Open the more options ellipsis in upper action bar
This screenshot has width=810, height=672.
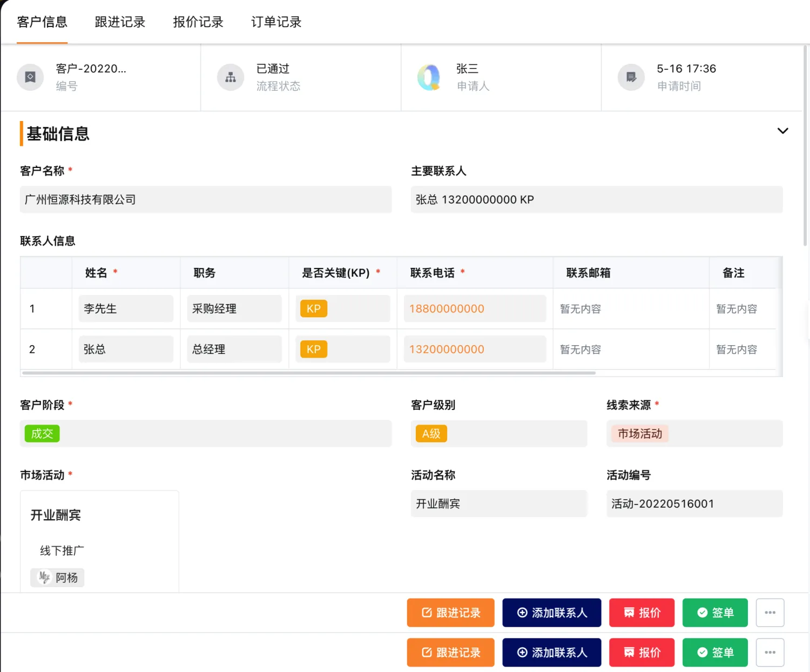770,613
